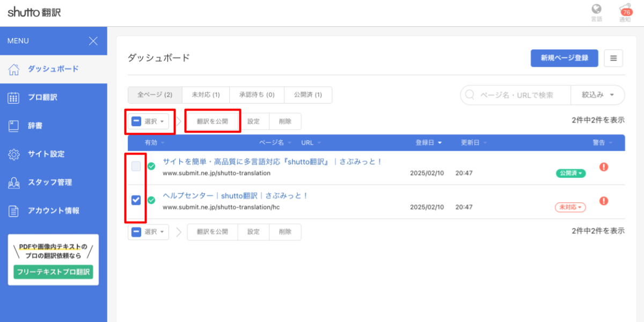The height and width of the screenshot is (322, 644).
Task: Open スタッフ管理 in sidebar menu
Action: pyautogui.click(x=54, y=182)
